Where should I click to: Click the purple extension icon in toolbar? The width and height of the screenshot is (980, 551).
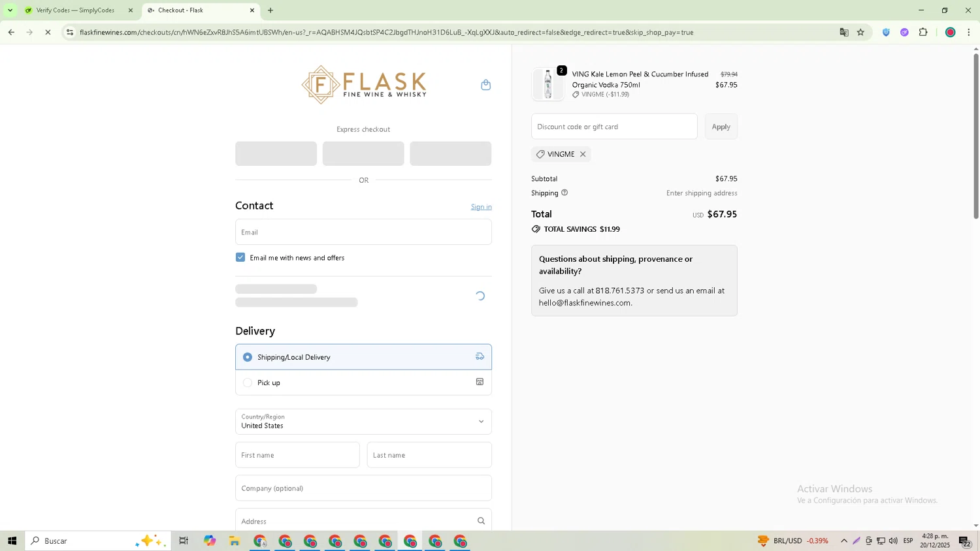[904, 32]
